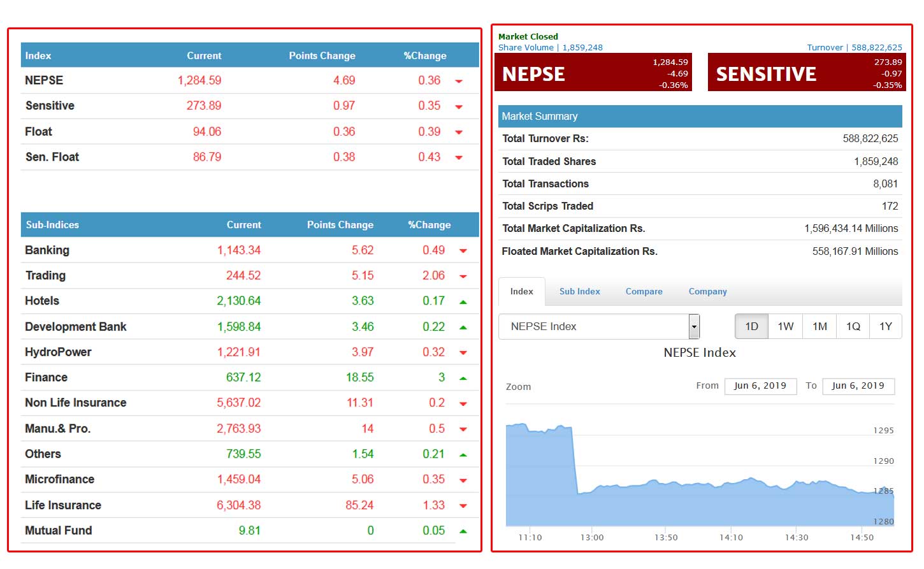Click the NEPSE Index chart title
The image size is (924, 569).
click(700, 352)
